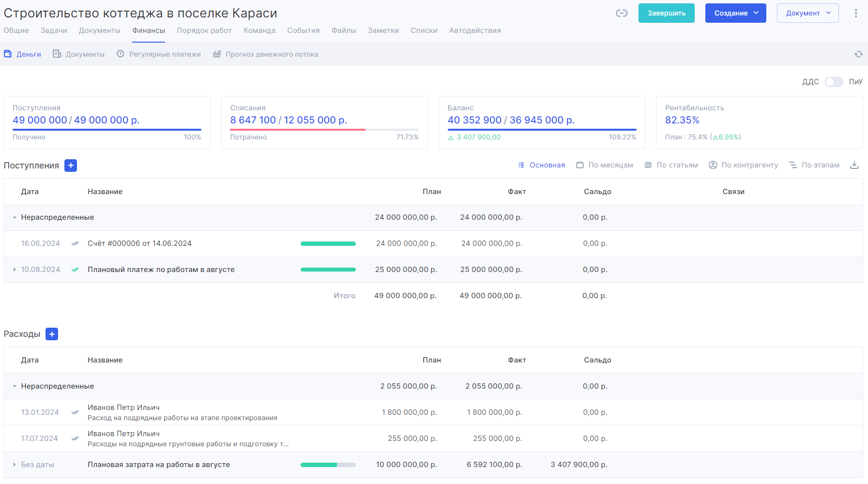Click the Связи column header

coord(733,192)
